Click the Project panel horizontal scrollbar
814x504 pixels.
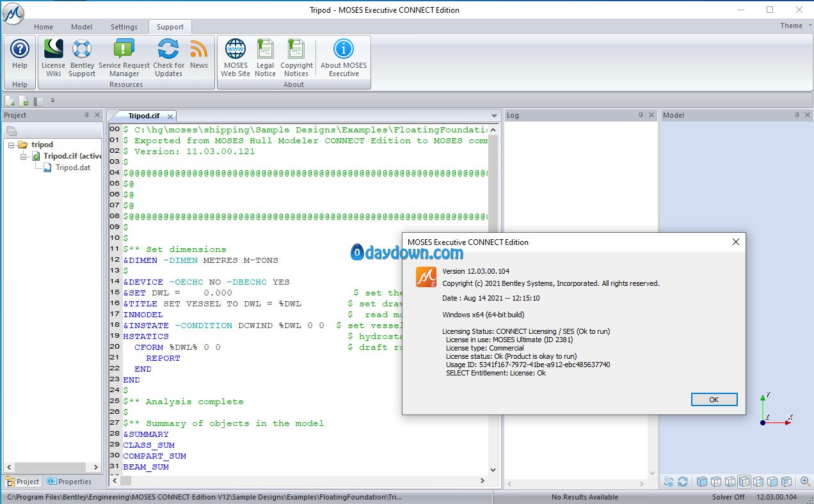[x=51, y=468]
